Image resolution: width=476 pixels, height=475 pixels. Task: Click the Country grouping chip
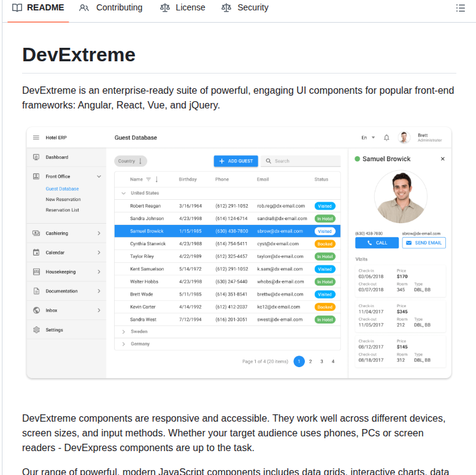point(131,161)
